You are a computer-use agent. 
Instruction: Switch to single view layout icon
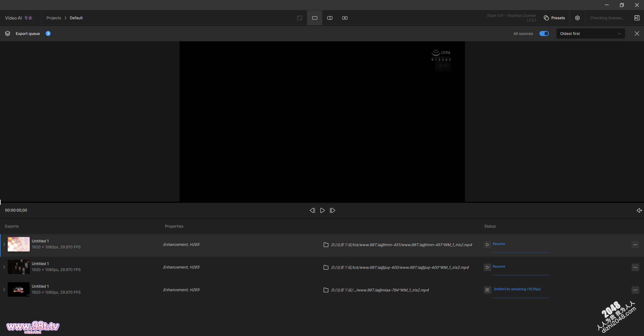pos(314,18)
